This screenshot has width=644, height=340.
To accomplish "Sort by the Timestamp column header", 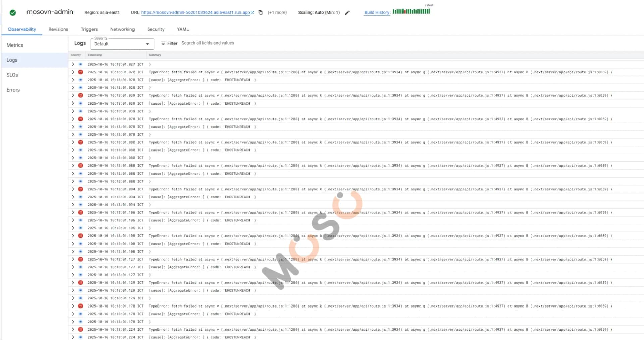I will [95, 55].
